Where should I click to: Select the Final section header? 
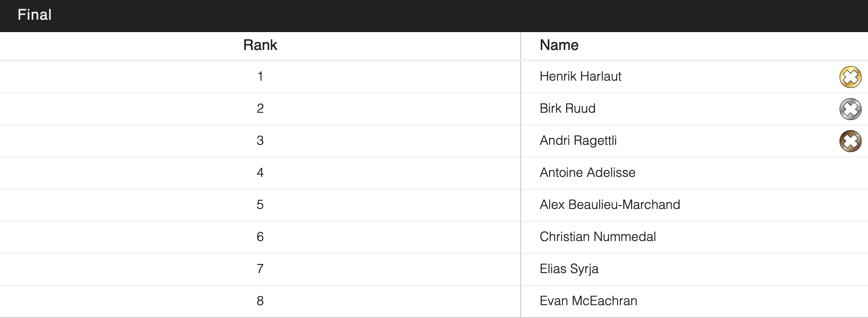[34, 15]
